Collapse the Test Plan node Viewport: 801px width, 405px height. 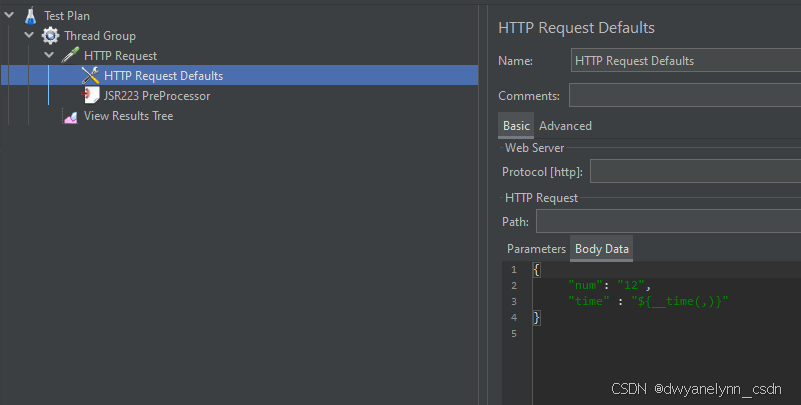click(x=9, y=15)
